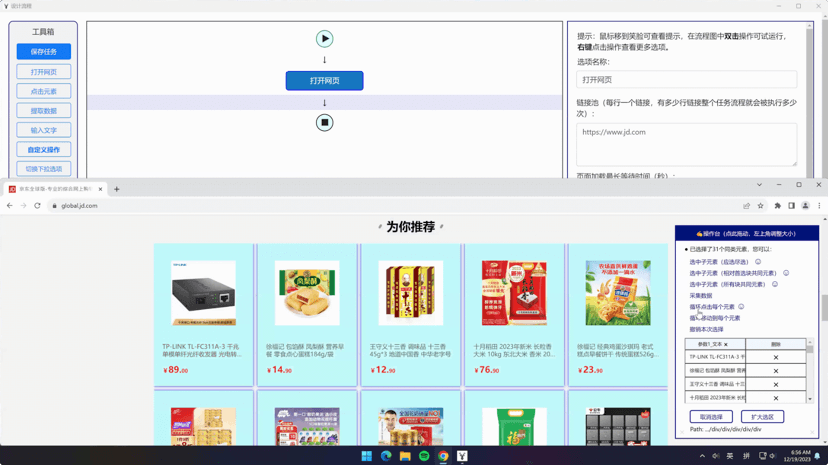Click the ¥89.00 price text
Viewport: 828px width, 465px height.
[175, 370]
